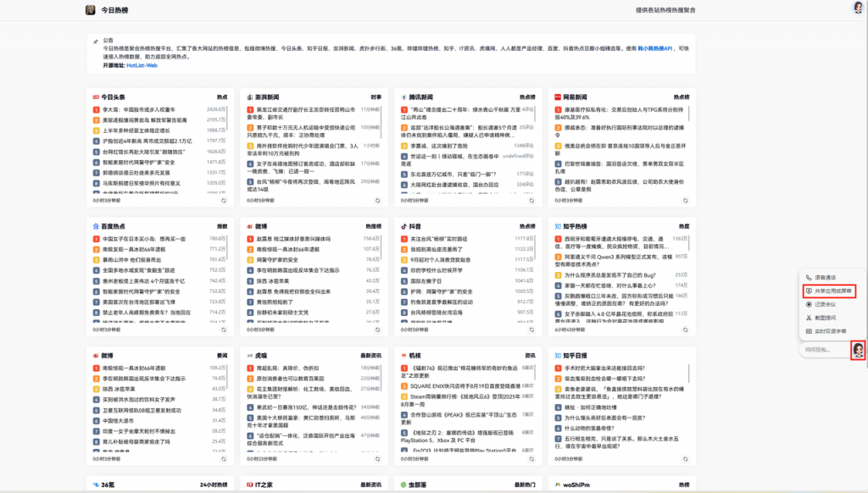This screenshot has height=493, width=868.
Task: Click the 热搜榜 label on 微博 card
Action: tap(373, 226)
